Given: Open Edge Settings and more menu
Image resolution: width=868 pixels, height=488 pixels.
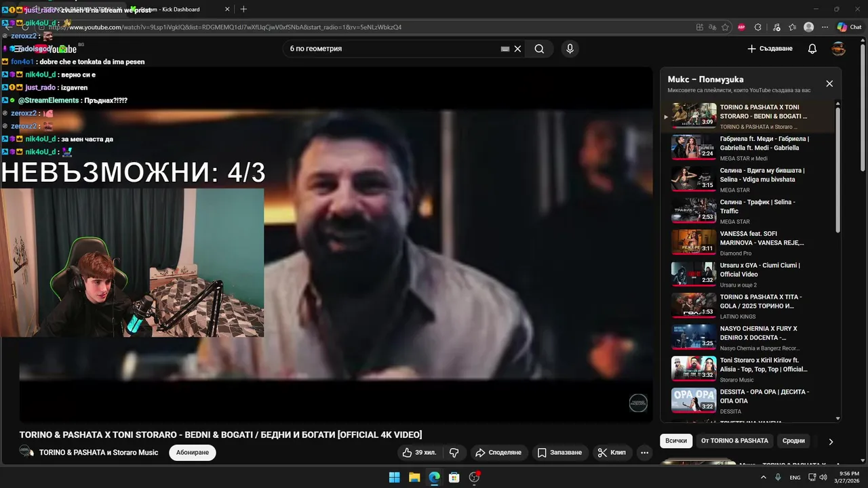Looking at the screenshot, I should point(825,27).
